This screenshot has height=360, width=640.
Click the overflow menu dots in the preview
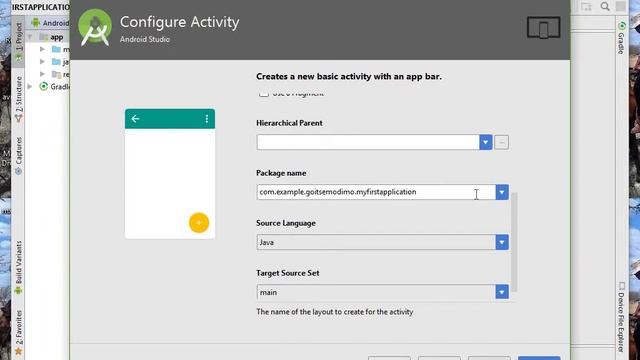click(x=207, y=119)
